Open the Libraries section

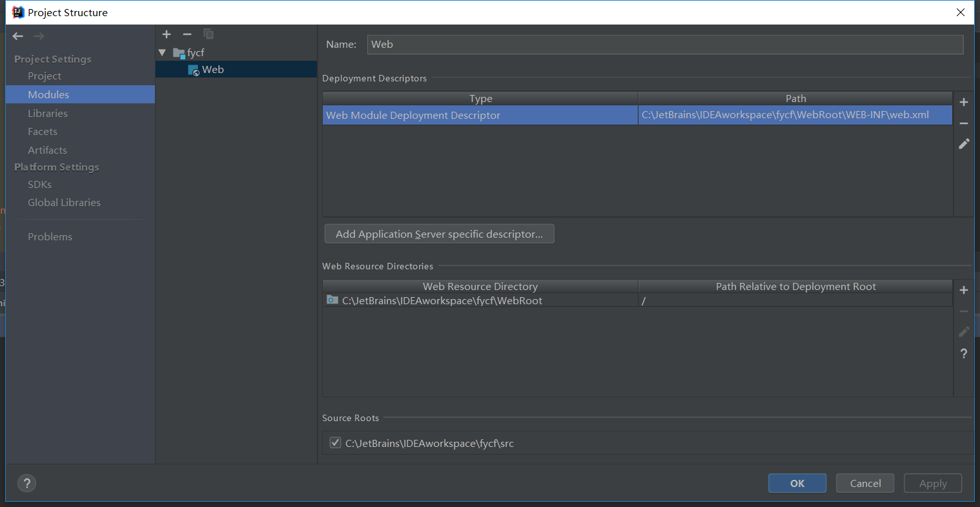coord(48,112)
